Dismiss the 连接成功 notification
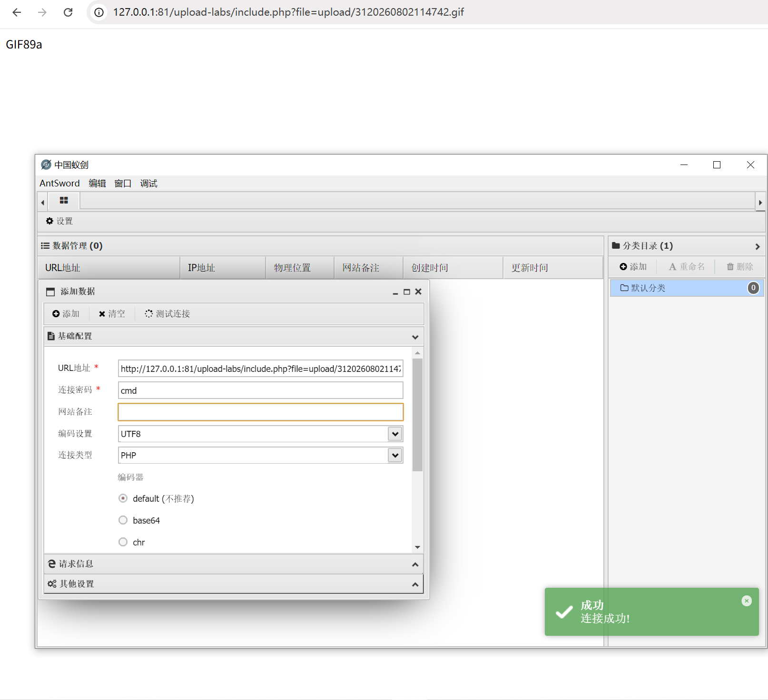768x700 pixels. [747, 601]
